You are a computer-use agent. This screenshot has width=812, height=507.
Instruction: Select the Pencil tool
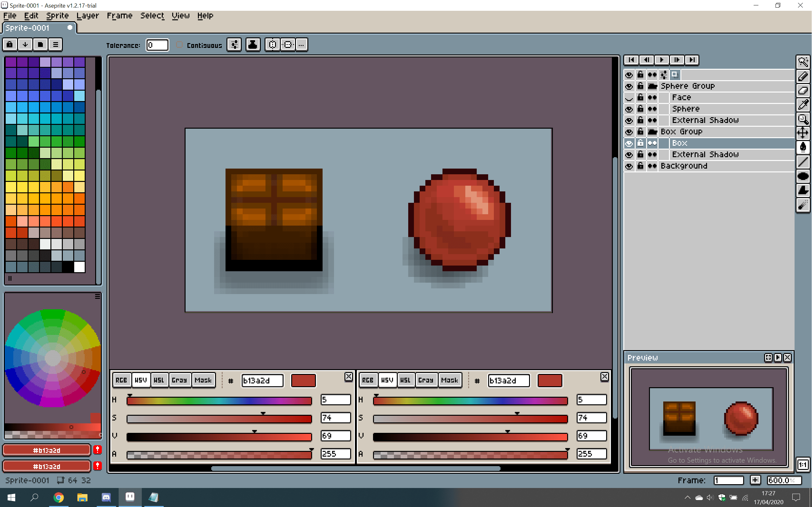pos(803,76)
